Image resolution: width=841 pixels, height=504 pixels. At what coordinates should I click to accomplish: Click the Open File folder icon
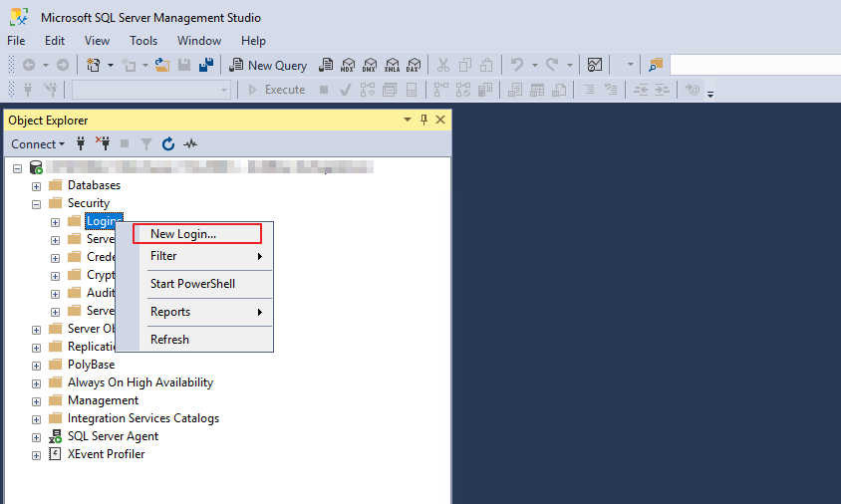(162, 66)
